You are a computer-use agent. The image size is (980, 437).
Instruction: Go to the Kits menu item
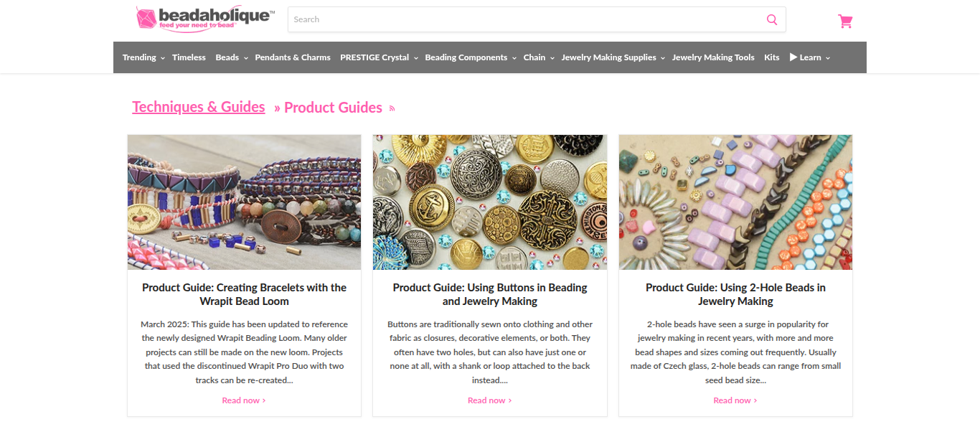tap(772, 57)
